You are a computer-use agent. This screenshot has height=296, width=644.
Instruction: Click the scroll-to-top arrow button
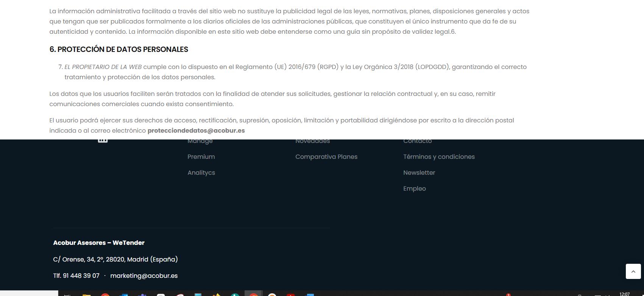click(633, 271)
